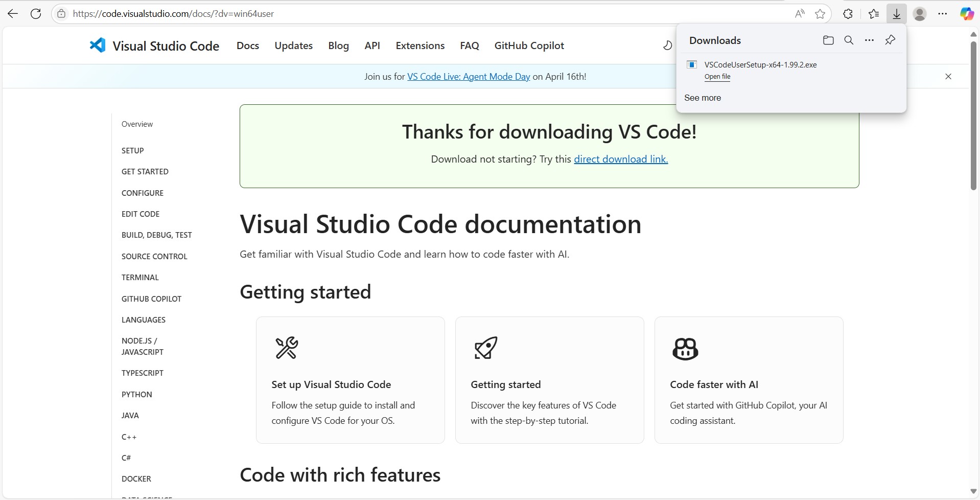The image size is (980, 500).
Task: Follow the direct download link
Action: 621,159
